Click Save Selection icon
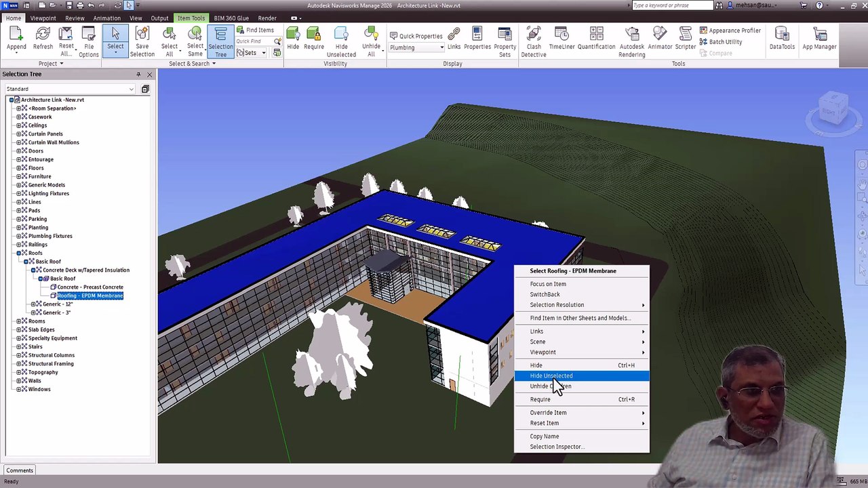The width and height of the screenshot is (868, 488). pyautogui.click(x=142, y=42)
